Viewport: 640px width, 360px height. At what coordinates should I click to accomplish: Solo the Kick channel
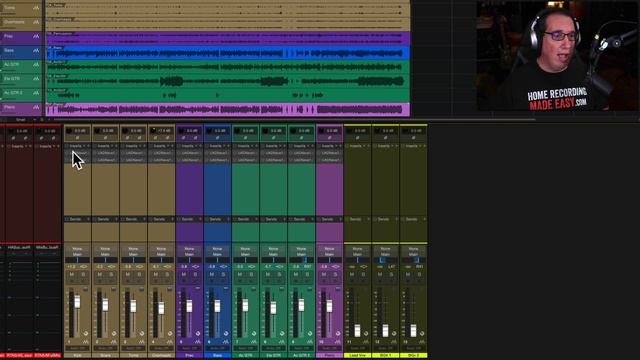[83, 275]
